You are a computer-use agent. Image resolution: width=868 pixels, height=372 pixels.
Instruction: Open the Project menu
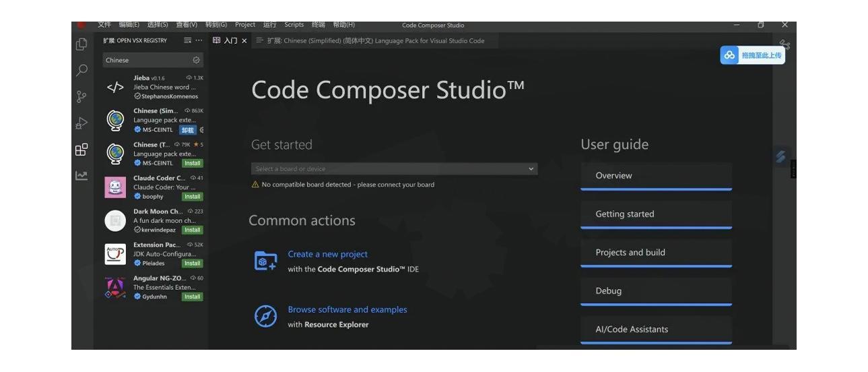point(245,25)
